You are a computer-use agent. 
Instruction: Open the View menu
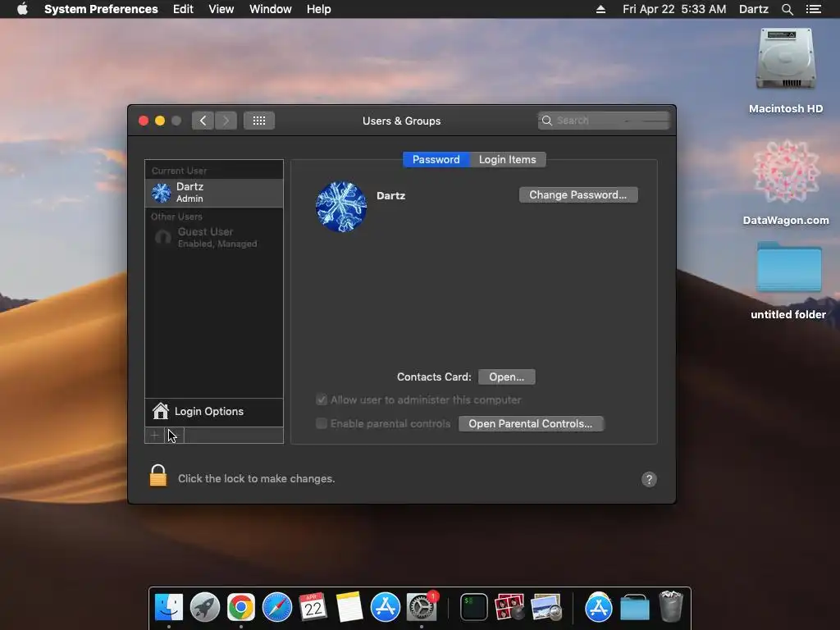[x=221, y=9]
